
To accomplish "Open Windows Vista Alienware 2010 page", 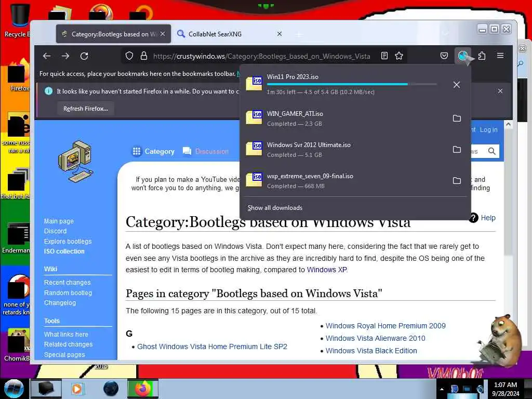I will [375, 338].
